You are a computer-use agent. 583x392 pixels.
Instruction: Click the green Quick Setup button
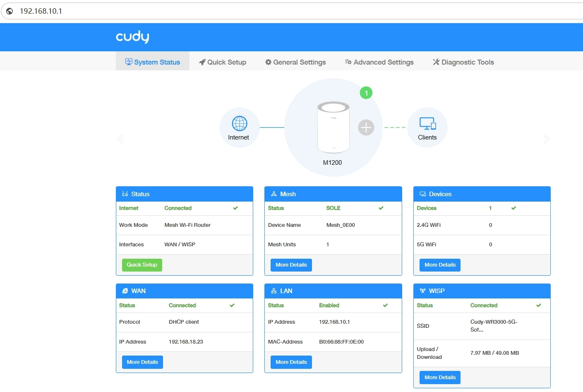coord(142,265)
